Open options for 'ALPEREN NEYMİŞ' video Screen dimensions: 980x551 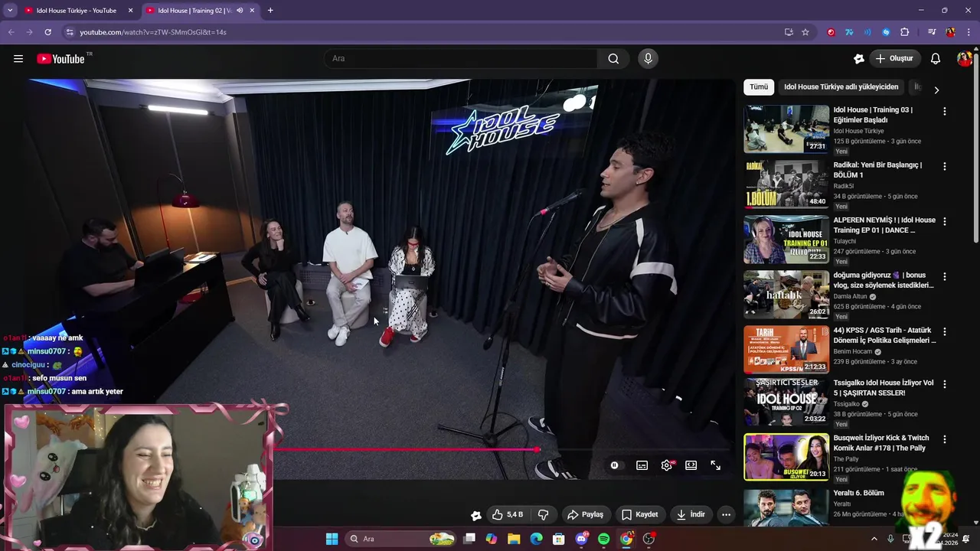pyautogui.click(x=944, y=221)
